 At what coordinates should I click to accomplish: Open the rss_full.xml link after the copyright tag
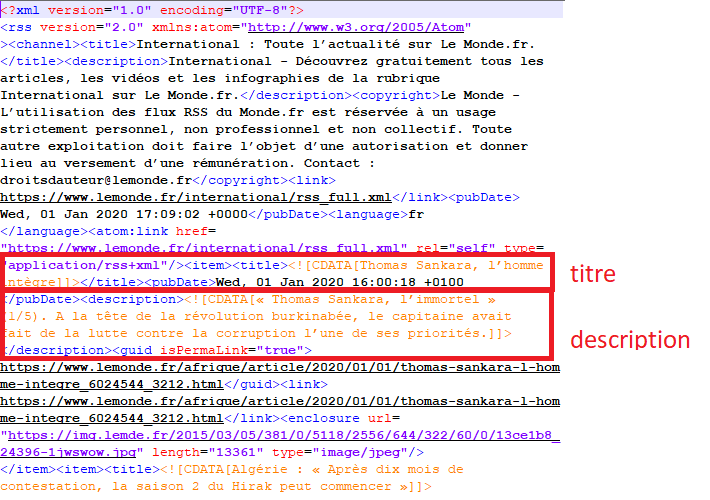coord(196,197)
